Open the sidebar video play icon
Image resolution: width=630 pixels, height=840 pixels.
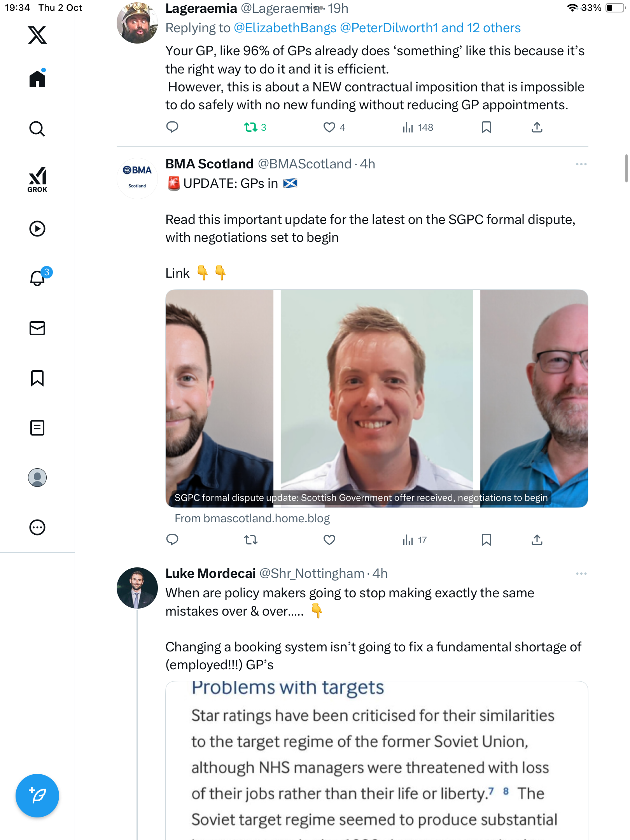click(x=37, y=229)
